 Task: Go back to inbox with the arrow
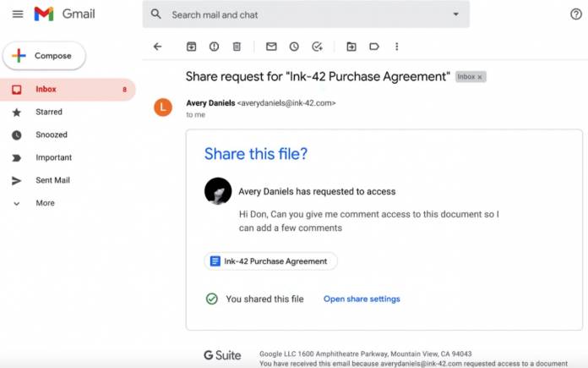[157, 47]
